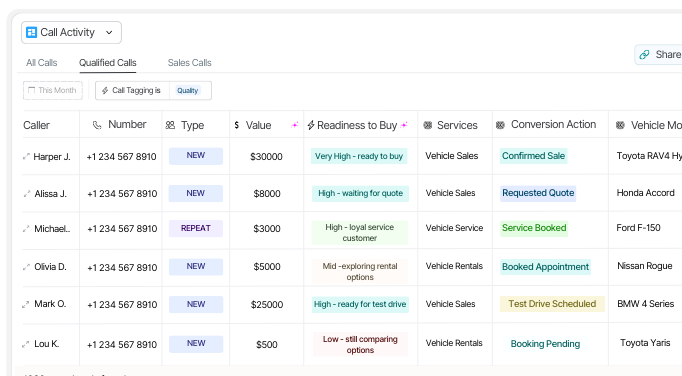Click caller name Alissa J.

[x=50, y=194]
